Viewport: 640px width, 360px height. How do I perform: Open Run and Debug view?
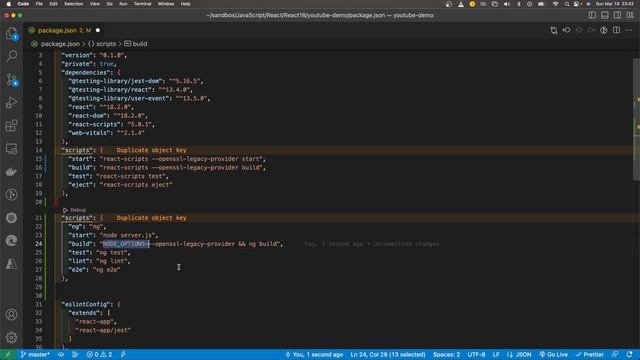(x=11, y=102)
